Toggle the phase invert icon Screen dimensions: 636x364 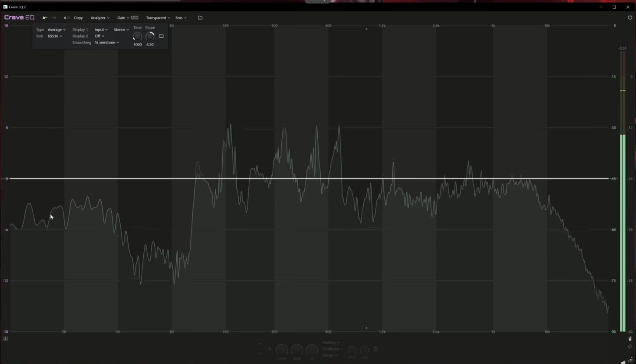[630, 346]
